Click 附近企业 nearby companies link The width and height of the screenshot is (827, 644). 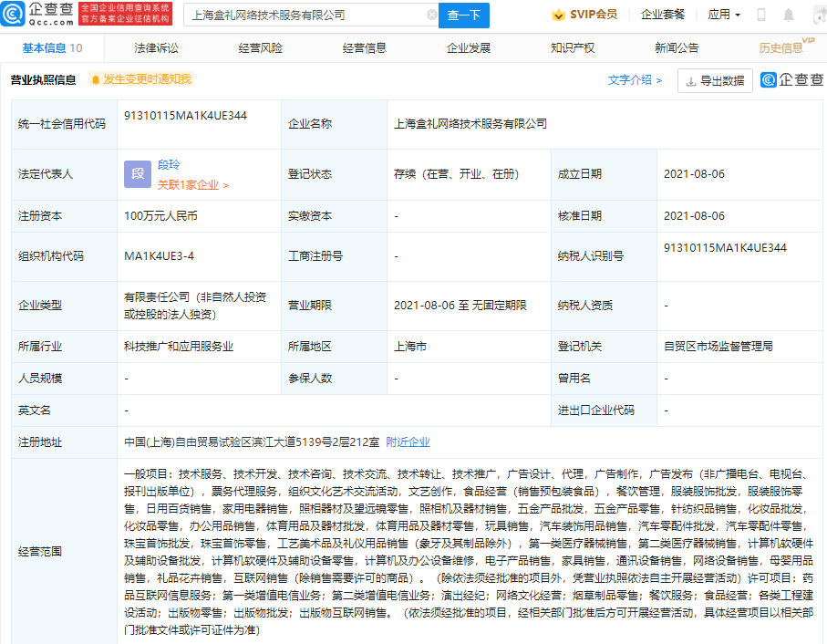408,442
